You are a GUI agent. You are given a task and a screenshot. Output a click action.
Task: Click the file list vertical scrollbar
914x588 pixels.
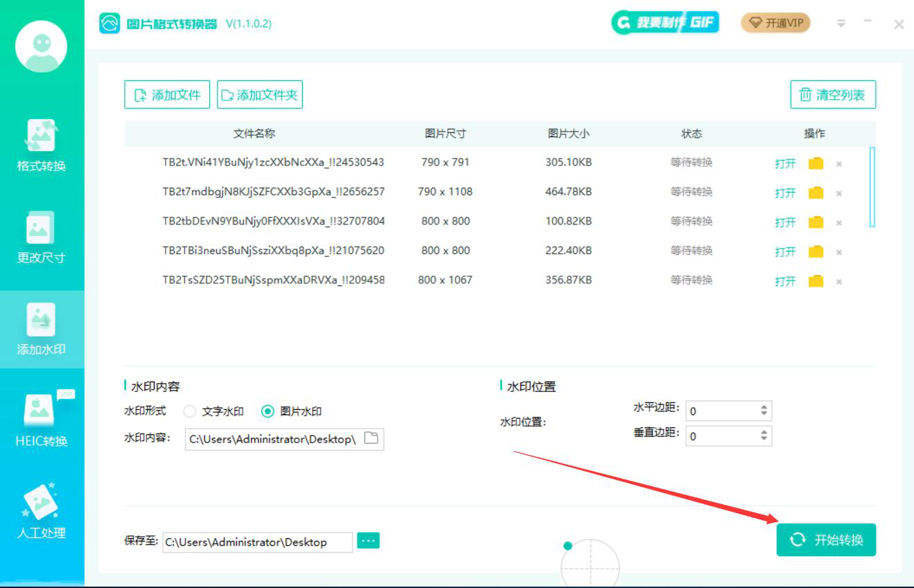pyautogui.click(x=872, y=187)
